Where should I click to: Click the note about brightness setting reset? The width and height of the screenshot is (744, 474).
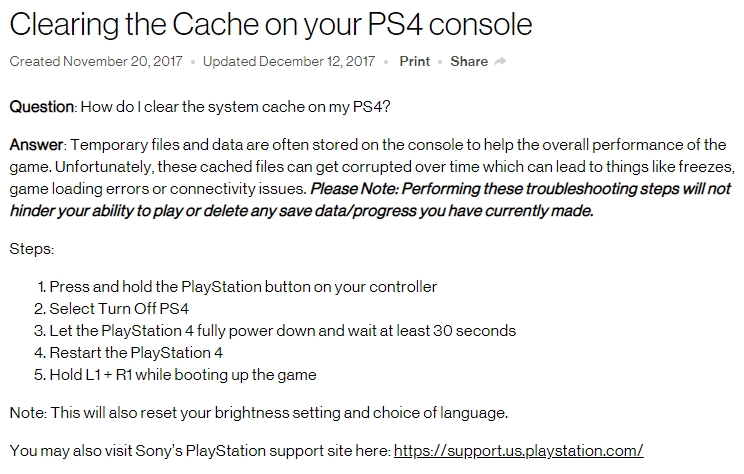(259, 412)
